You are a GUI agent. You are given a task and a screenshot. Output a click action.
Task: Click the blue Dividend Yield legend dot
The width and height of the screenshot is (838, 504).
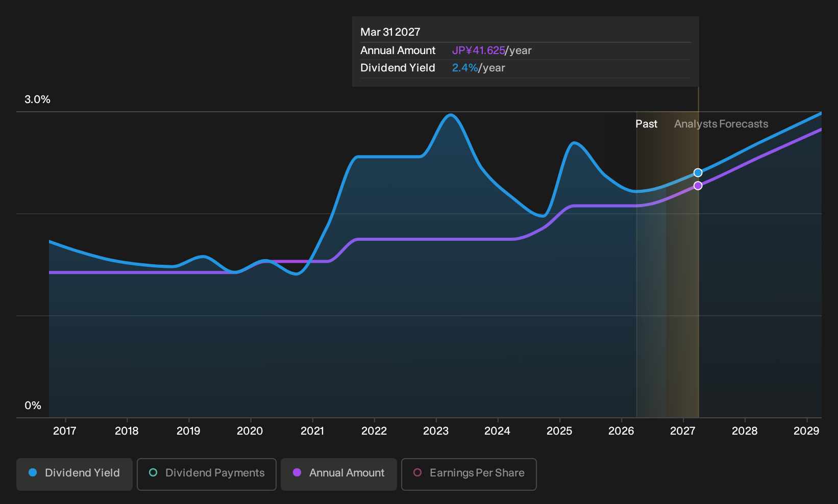coord(33,472)
